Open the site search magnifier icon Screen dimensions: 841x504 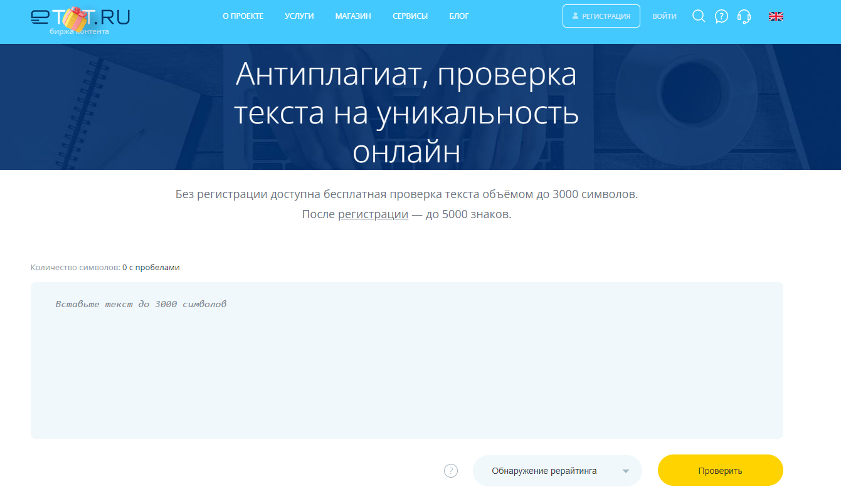[x=699, y=16]
